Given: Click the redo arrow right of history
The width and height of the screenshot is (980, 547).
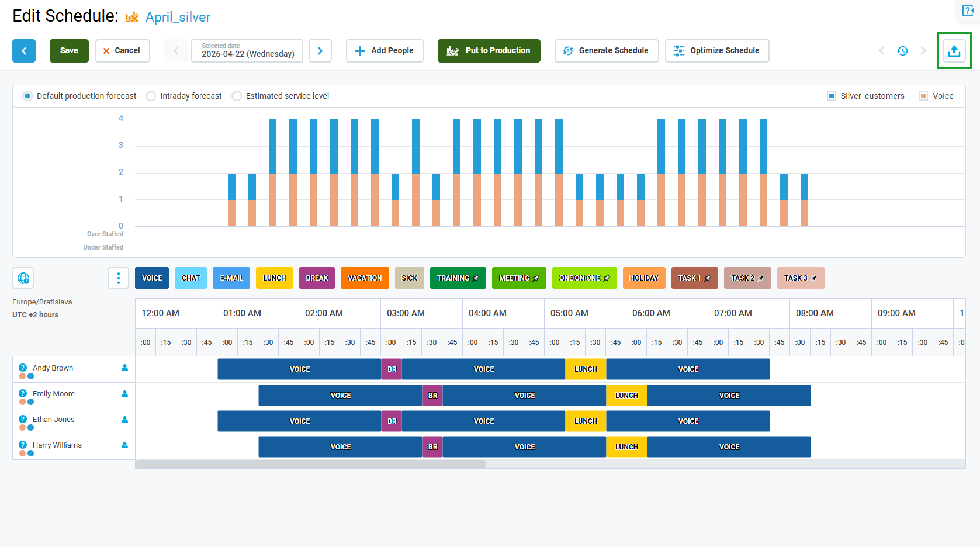Looking at the screenshot, I should (x=923, y=51).
